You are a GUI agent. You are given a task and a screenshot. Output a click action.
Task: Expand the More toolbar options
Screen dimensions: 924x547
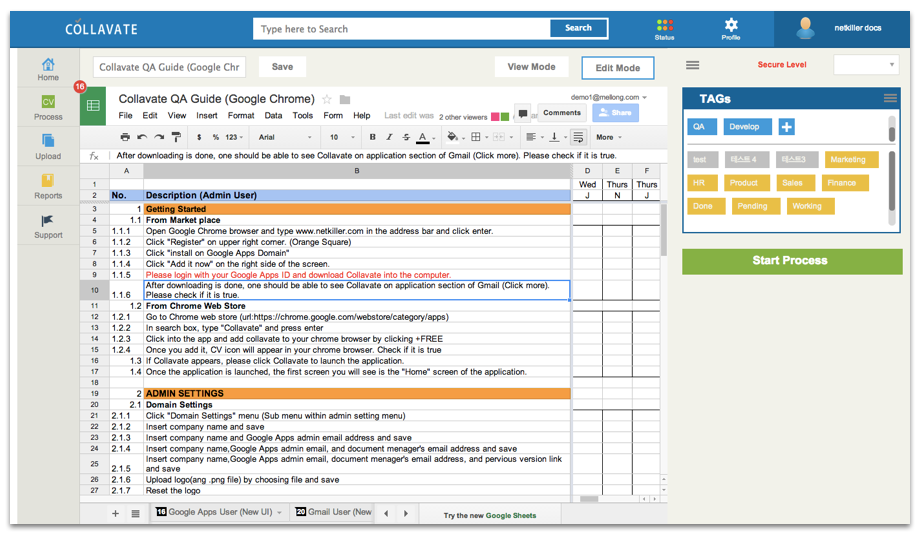609,137
